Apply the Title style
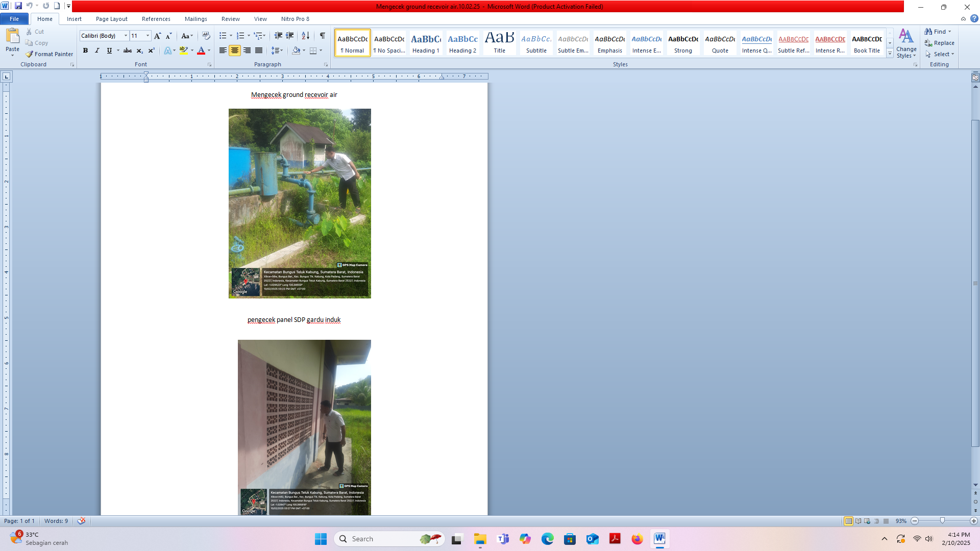This screenshot has width=980, height=551. pyautogui.click(x=499, y=43)
